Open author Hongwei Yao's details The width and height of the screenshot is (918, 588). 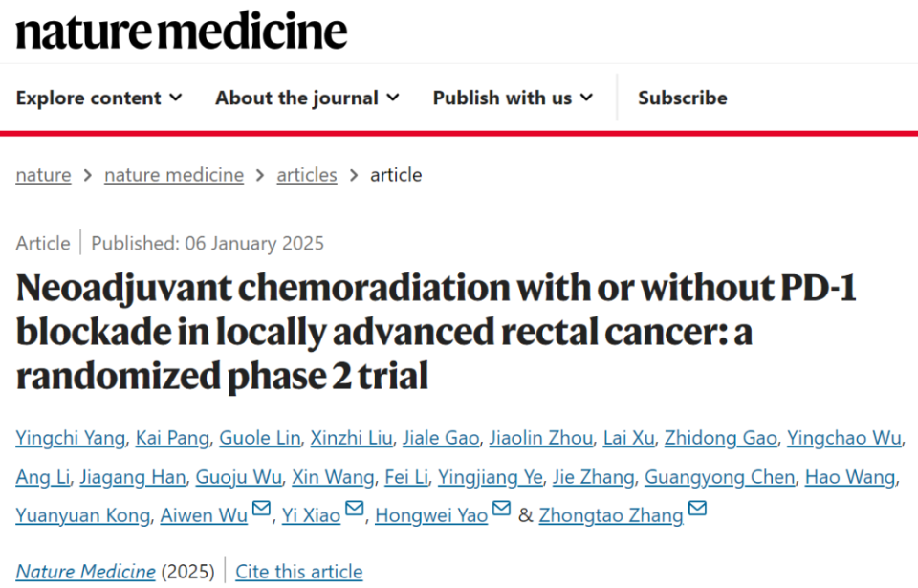click(430, 515)
